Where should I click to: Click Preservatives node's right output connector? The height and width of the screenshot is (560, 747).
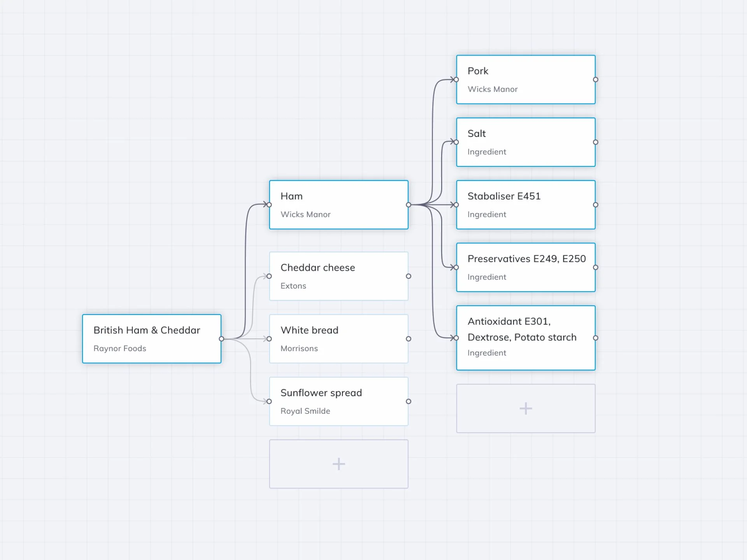click(595, 268)
